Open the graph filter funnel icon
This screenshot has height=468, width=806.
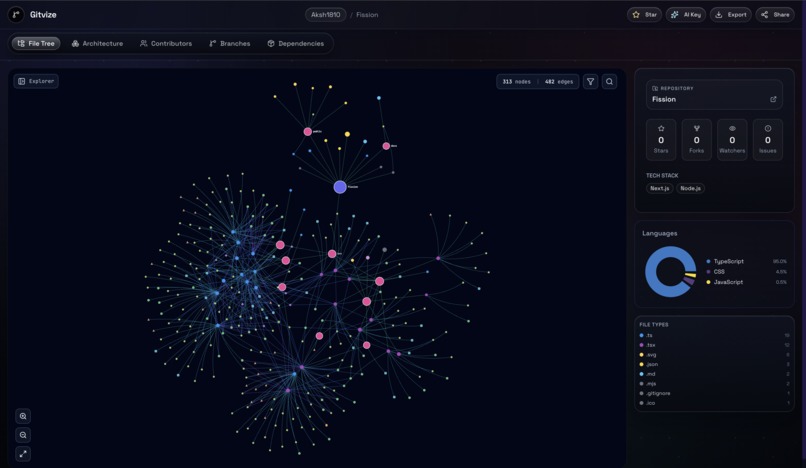click(x=591, y=81)
